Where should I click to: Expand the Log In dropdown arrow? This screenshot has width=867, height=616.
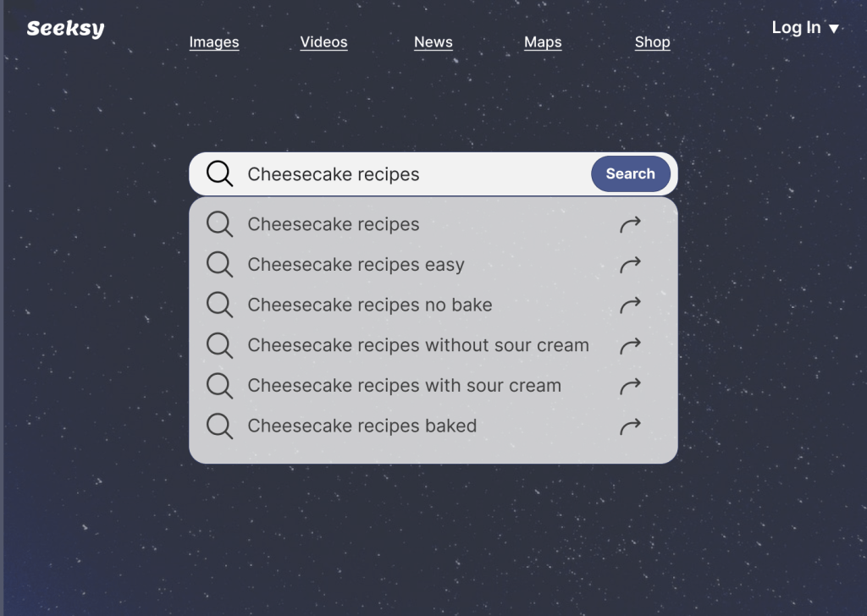(x=834, y=29)
